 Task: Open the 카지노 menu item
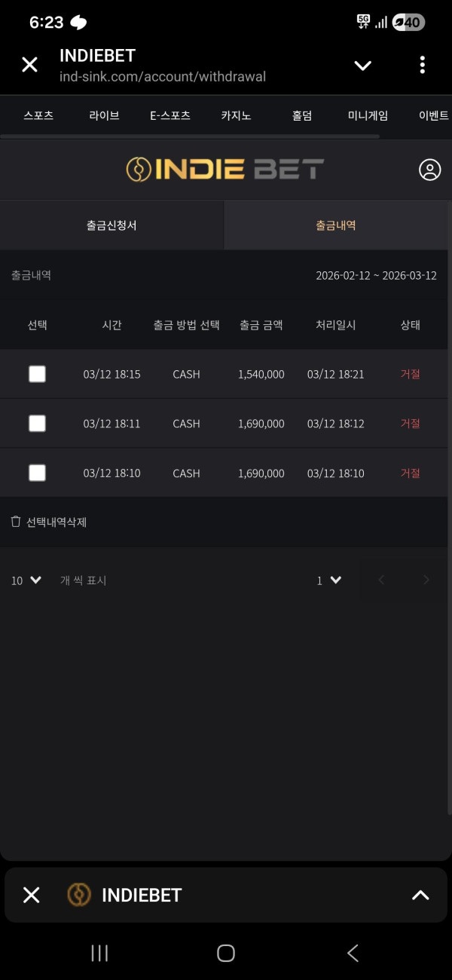tap(236, 115)
